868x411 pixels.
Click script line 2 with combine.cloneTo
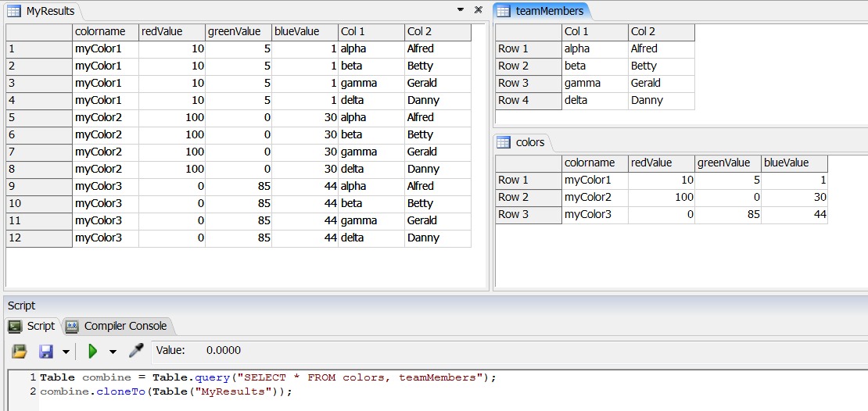166,391
